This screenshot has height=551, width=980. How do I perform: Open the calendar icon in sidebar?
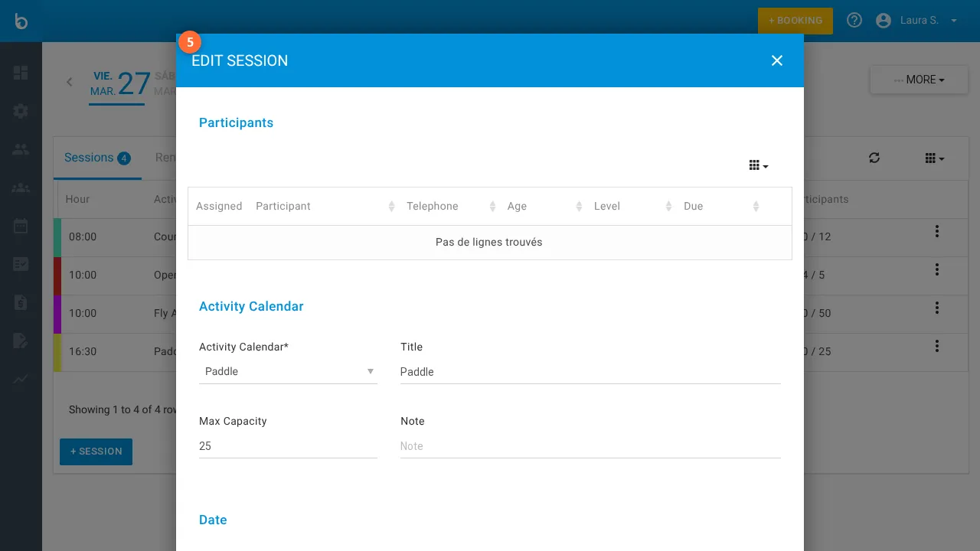[21, 226]
